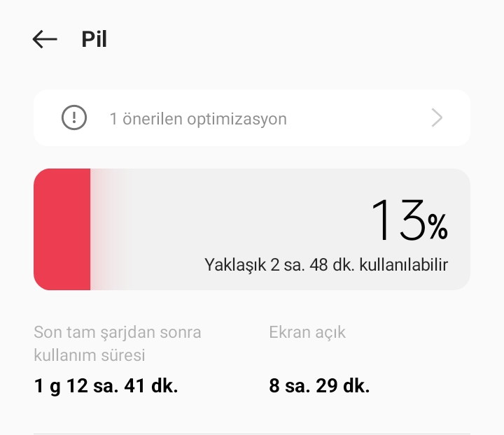This screenshot has width=504, height=435.
Task: Go back using the left arrow
Action: (45, 39)
